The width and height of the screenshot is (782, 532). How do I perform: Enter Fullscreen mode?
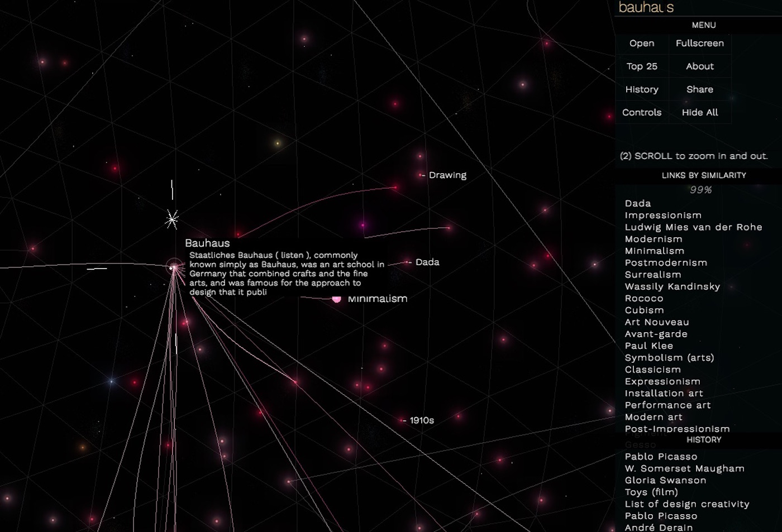[x=699, y=43]
